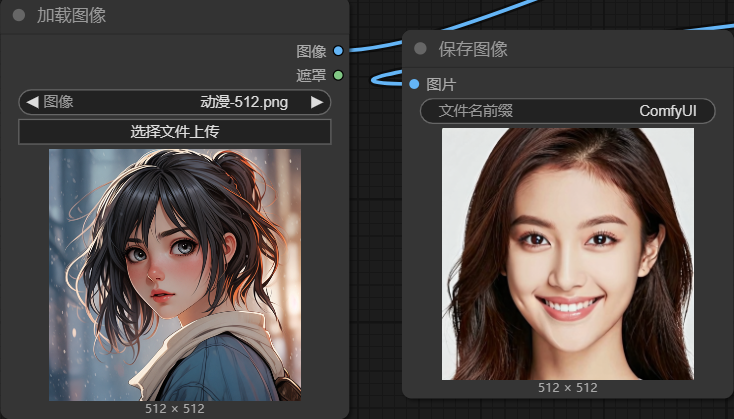Viewport: 734px width, 419px height.
Task: Click the anime girl preview thumbnail
Action: (x=175, y=275)
